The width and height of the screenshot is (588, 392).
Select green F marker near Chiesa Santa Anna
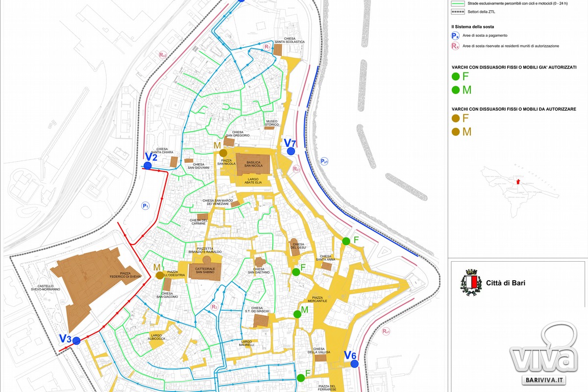(x=346, y=241)
